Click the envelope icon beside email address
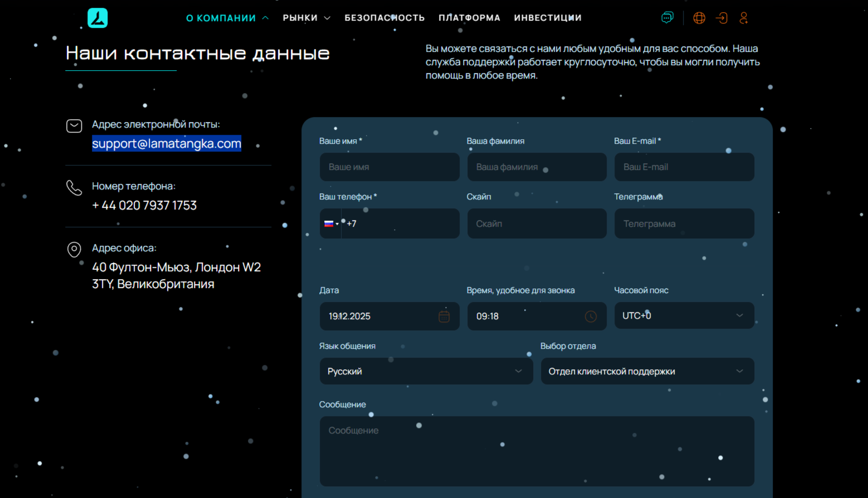The height and width of the screenshot is (498, 868). [x=74, y=126]
